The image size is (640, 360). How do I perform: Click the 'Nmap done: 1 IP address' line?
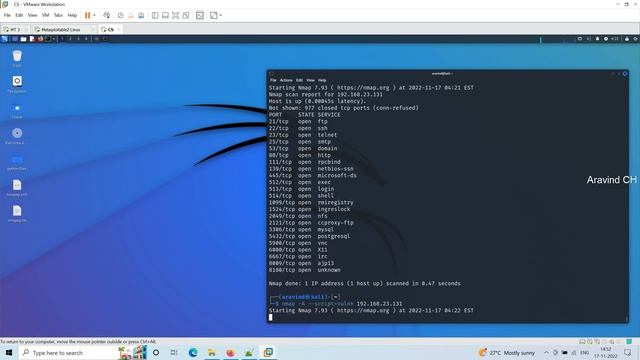[364, 283]
